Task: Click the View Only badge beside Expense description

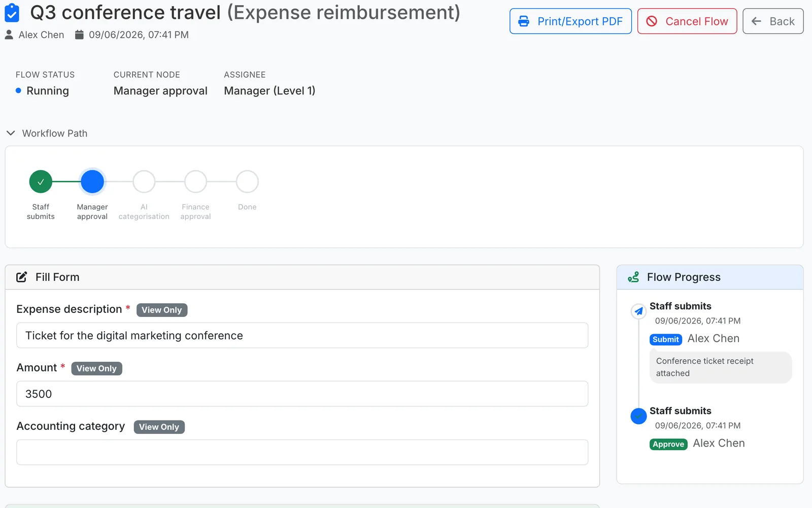Action: 162,310
